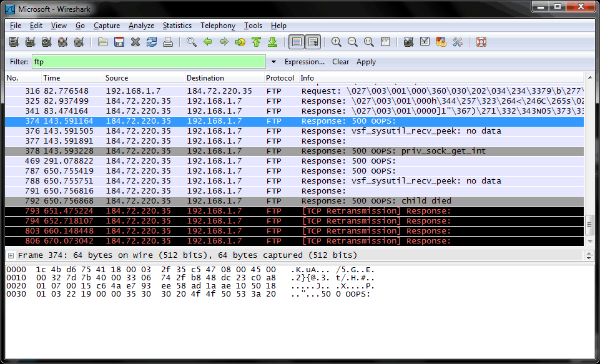Focus the ftp filter text field

pos(149,62)
